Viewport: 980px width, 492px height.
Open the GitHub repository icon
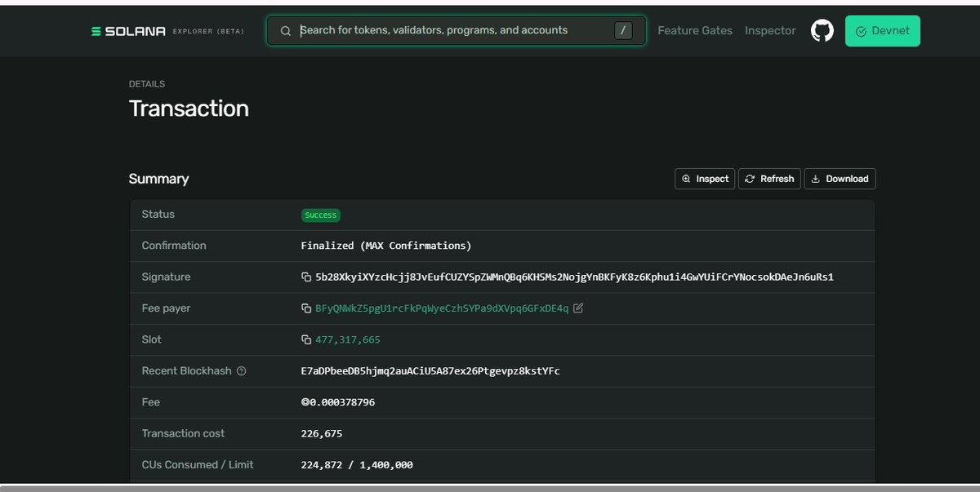tap(822, 31)
